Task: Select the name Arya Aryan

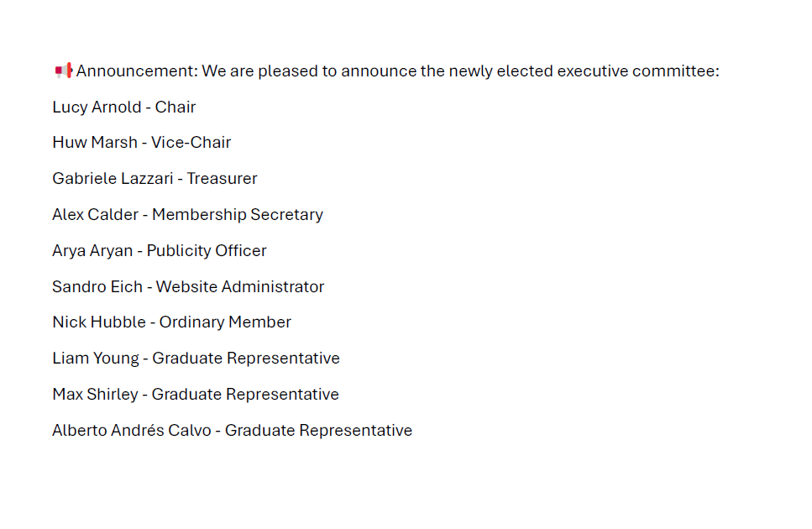Action: (x=92, y=251)
